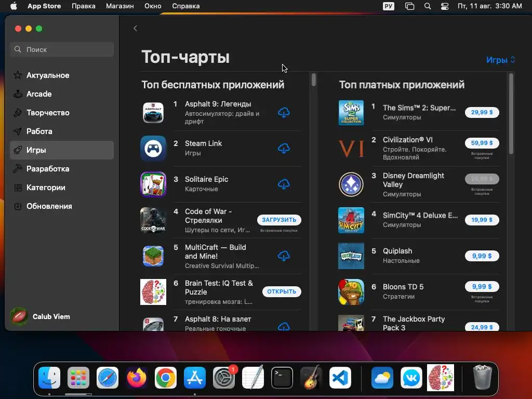This screenshot has height=399, width=532.
Task: Open Code of War app icon
Action: [x=153, y=220]
